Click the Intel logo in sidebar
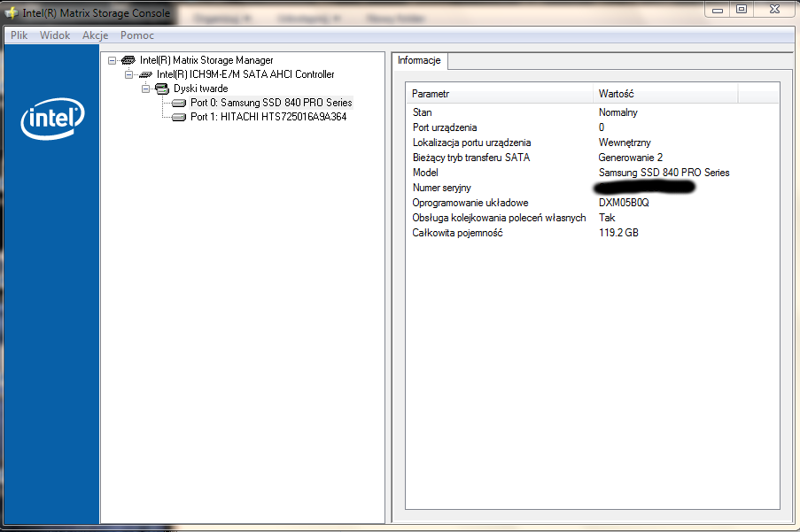 (x=52, y=119)
